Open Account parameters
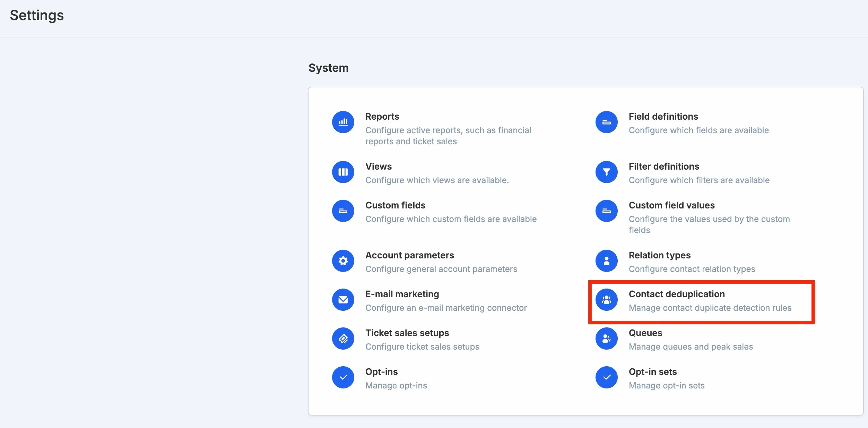This screenshot has height=428, width=868. coord(409,255)
